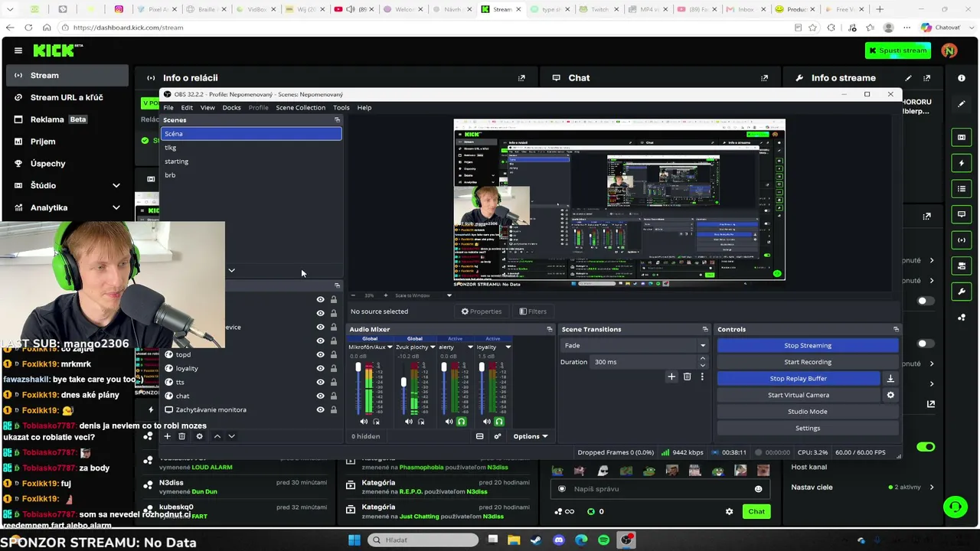Hide the loyality source
This screenshot has height=551, width=980.
point(320,368)
